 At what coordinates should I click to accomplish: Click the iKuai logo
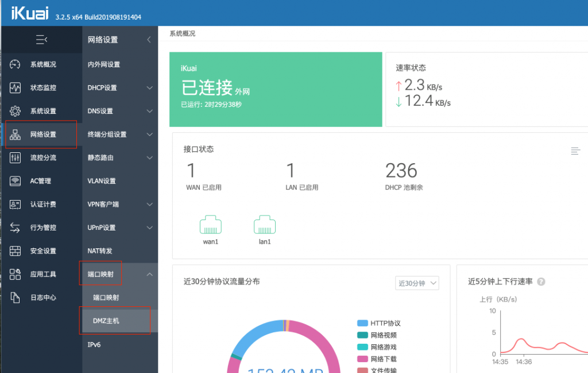tap(30, 13)
